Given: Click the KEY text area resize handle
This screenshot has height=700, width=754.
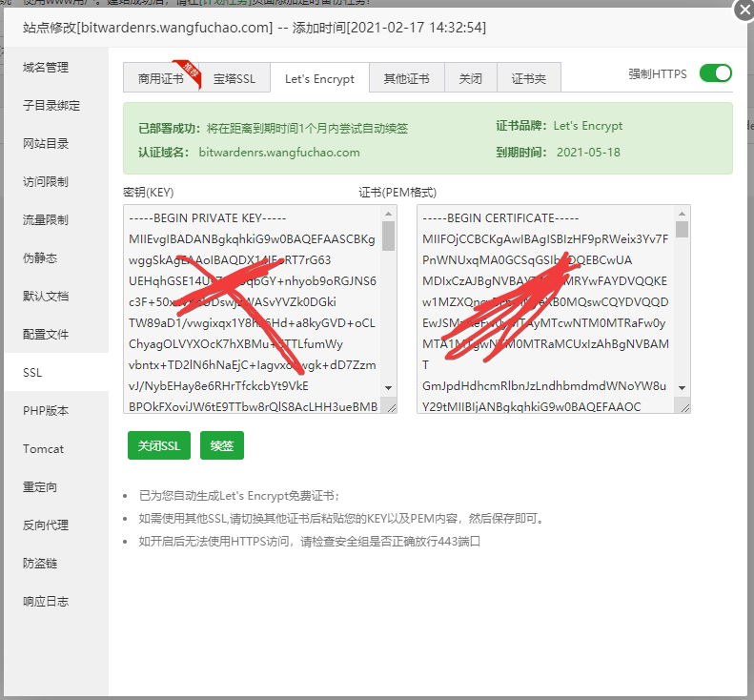Looking at the screenshot, I should coord(392,407).
